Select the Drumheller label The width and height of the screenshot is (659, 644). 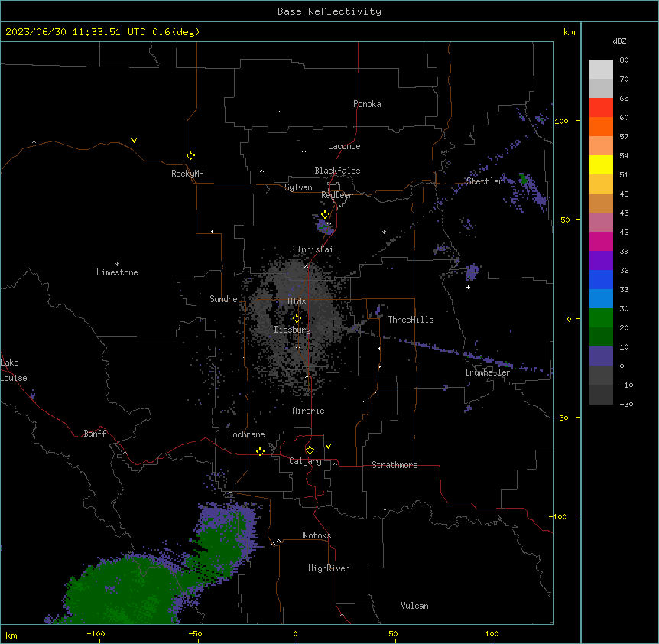coord(488,372)
